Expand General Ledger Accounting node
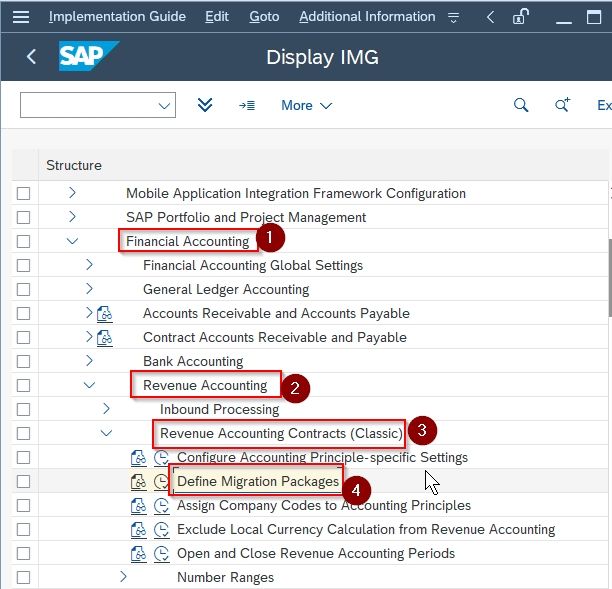 (x=89, y=289)
